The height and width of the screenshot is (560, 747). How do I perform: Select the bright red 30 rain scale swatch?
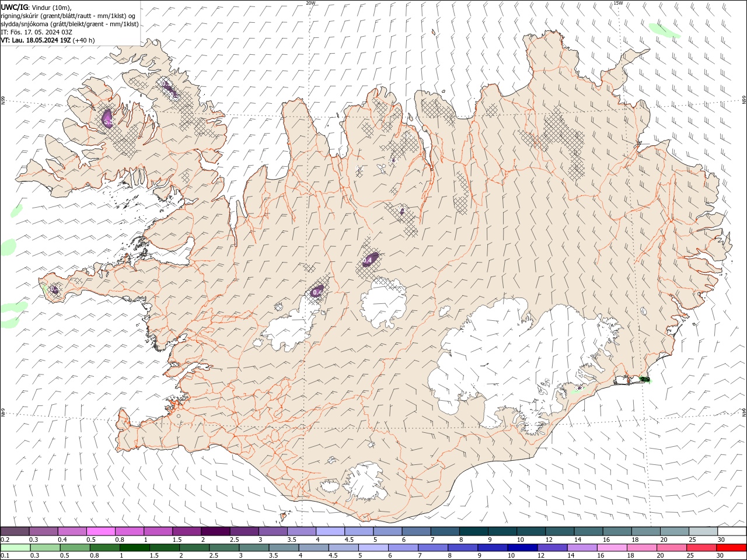pyautogui.click(x=731, y=548)
